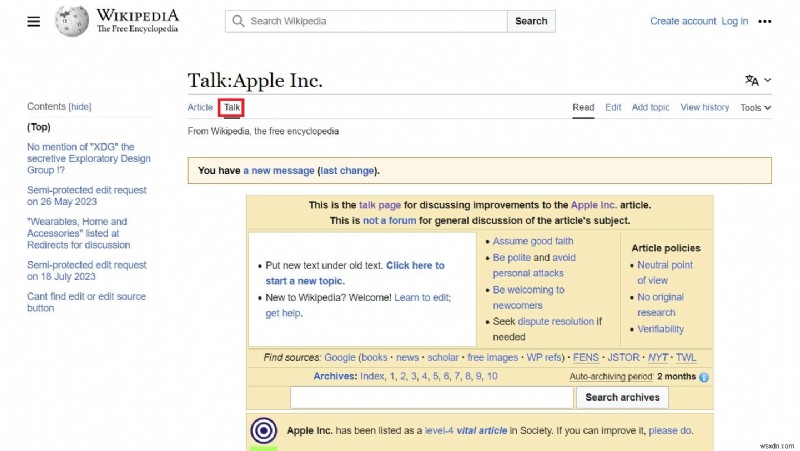Open 'Be welcoming to newcomers' link
Viewport: 800px width, 451px height.
(528, 297)
